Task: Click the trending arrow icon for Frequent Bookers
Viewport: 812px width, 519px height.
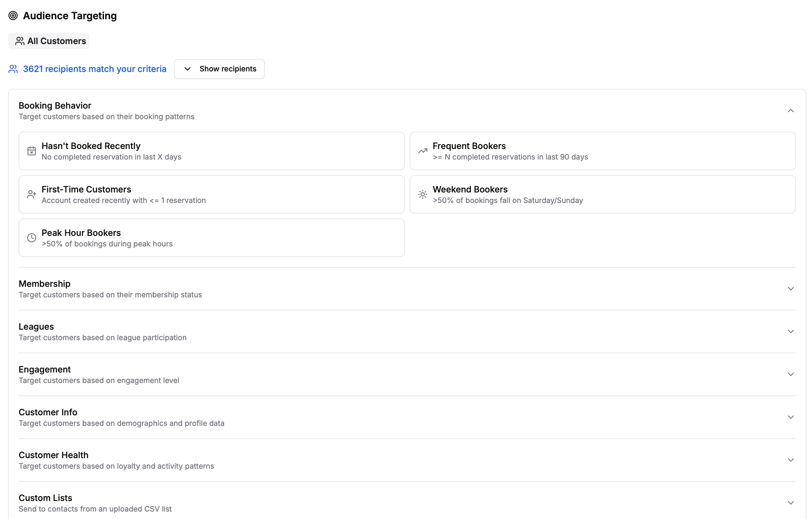Action: pyautogui.click(x=423, y=151)
